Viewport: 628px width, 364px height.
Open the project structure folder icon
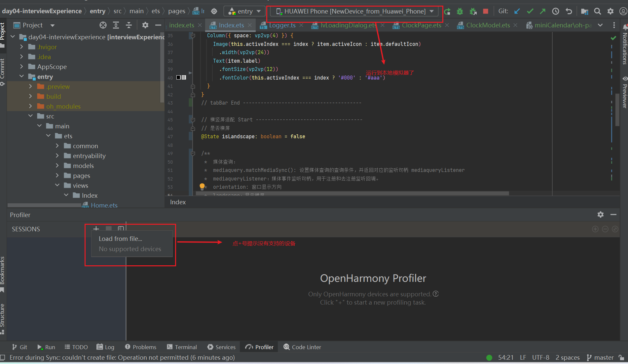coord(584,12)
